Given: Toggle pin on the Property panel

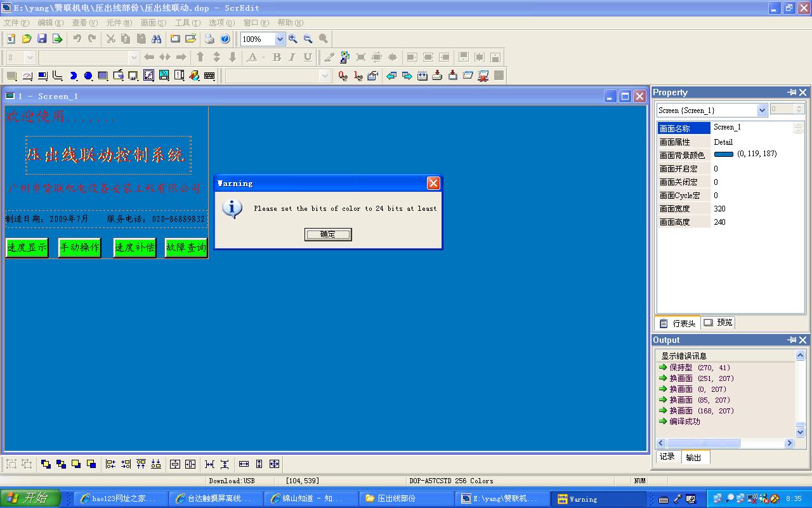Looking at the screenshot, I should (792, 93).
